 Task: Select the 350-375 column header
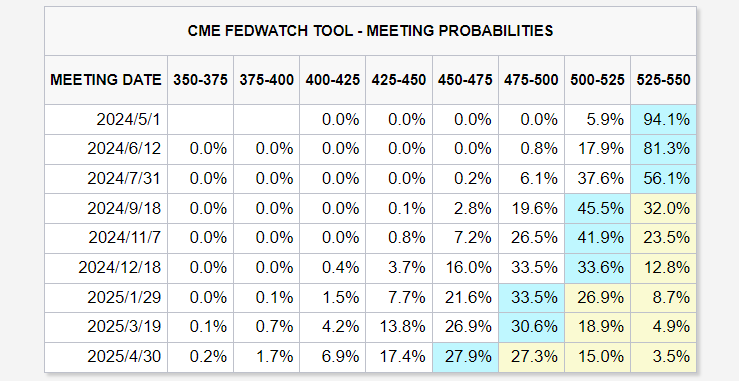[x=200, y=80]
